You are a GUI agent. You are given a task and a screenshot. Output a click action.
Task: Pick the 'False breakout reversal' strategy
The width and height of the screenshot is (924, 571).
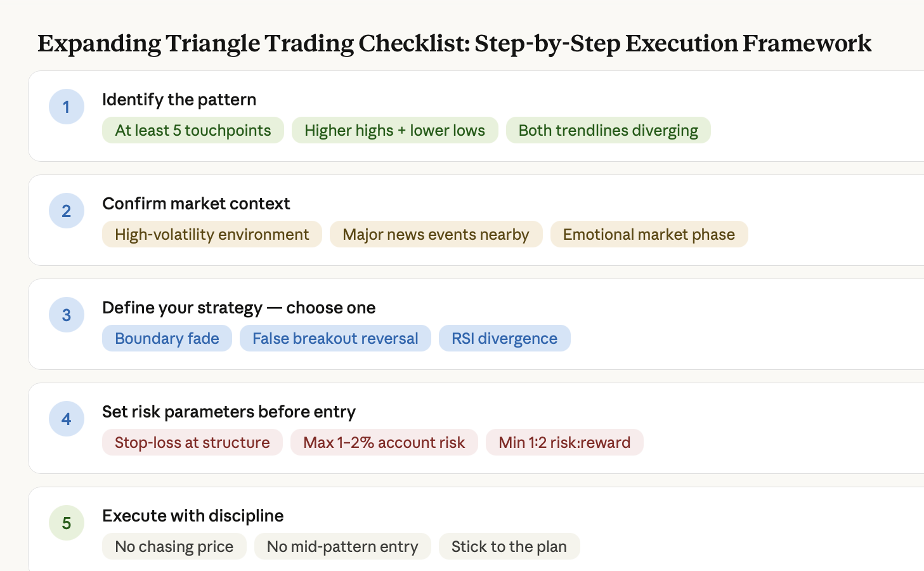335,338
